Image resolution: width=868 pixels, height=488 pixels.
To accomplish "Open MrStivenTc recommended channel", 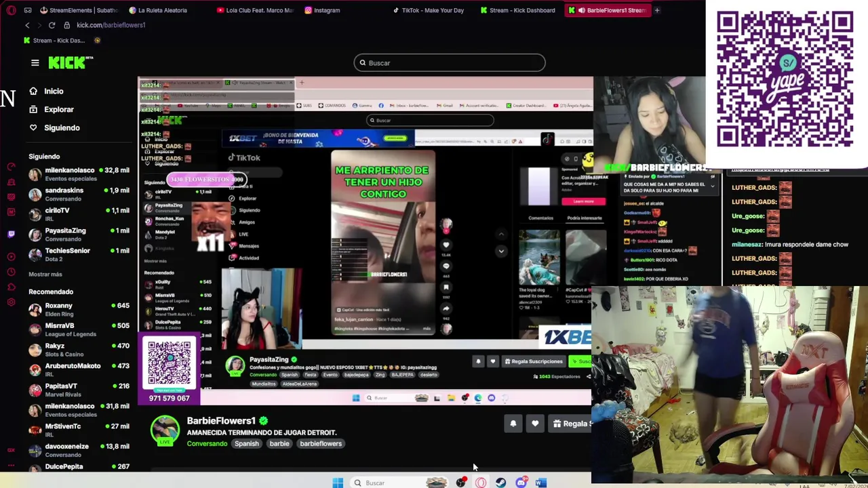I will (x=79, y=430).
